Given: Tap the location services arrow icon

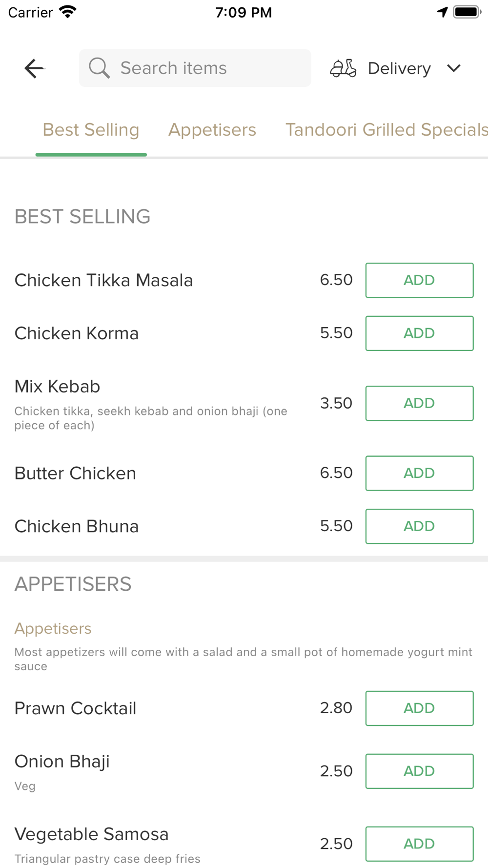Looking at the screenshot, I should point(442,12).
